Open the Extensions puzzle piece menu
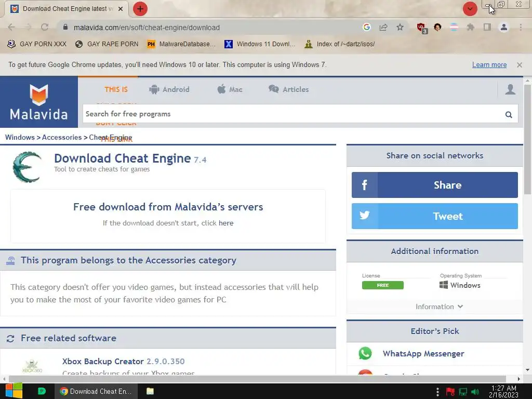This screenshot has width=532, height=399. [470, 27]
